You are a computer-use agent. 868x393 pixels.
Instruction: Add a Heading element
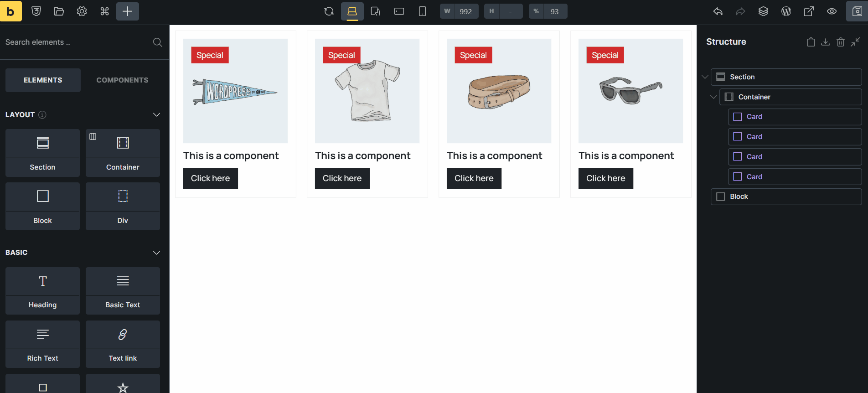click(42, 291)
